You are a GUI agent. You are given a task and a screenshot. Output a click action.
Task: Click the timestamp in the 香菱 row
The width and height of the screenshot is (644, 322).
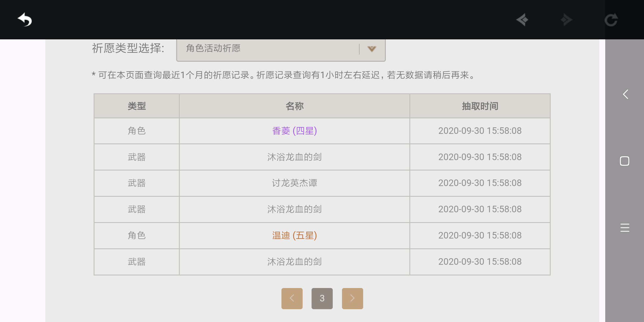480,131
